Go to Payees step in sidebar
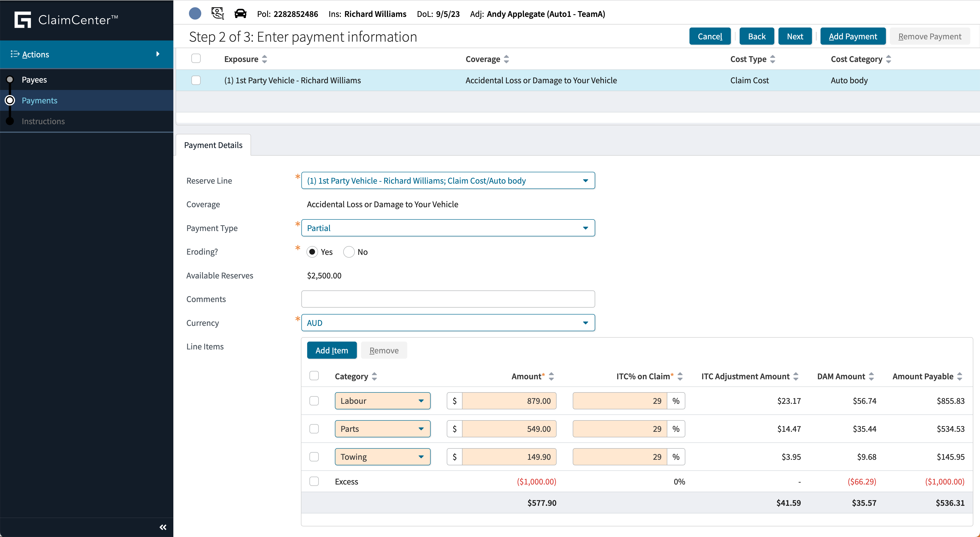The image size is (980, 537). (x=34, y=80)
